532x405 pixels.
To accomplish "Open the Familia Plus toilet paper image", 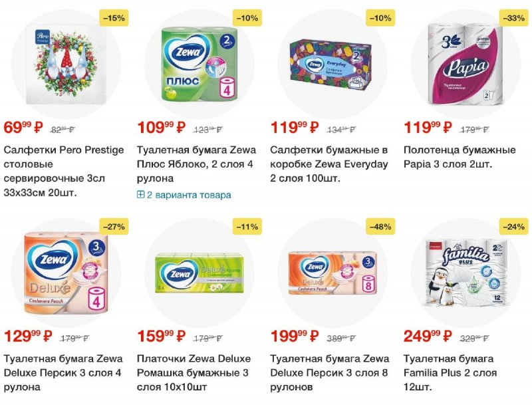I will click(466, 273).
